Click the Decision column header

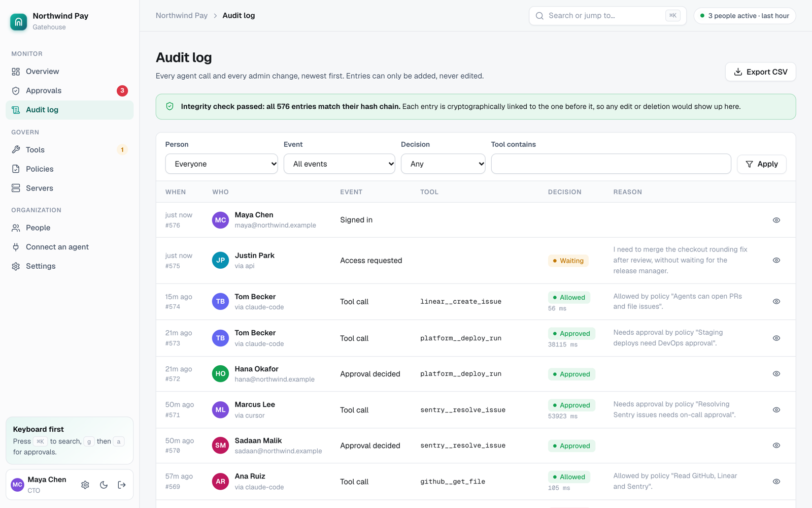point(565,192)
